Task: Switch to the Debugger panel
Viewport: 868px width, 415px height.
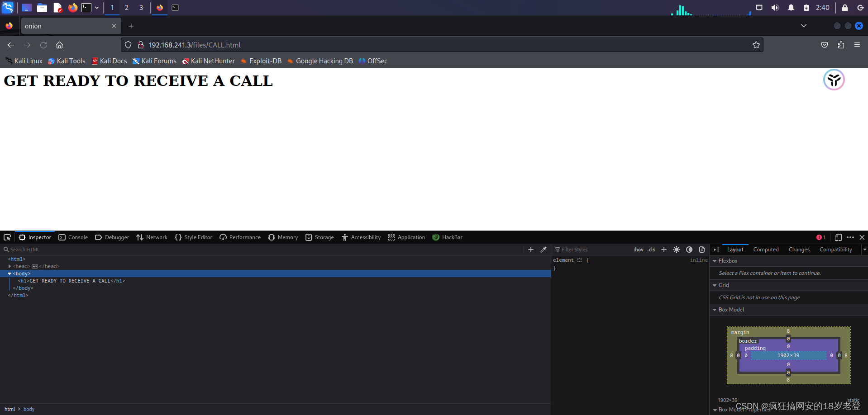Action: click(112, 237)
